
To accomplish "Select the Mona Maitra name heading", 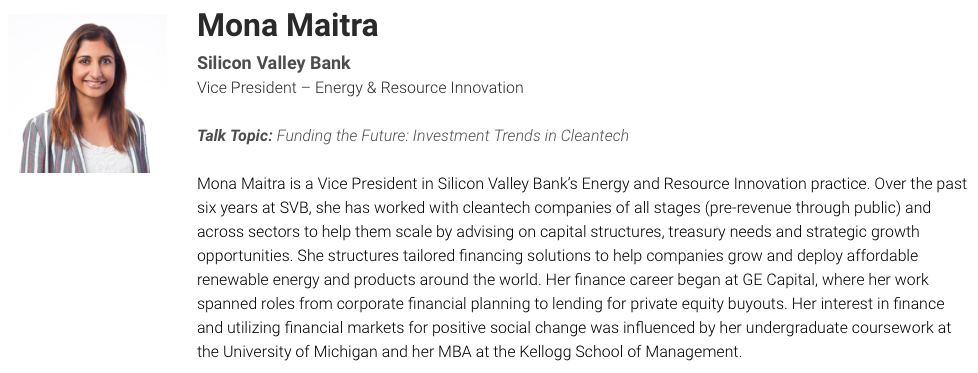I will click(288, 26).
